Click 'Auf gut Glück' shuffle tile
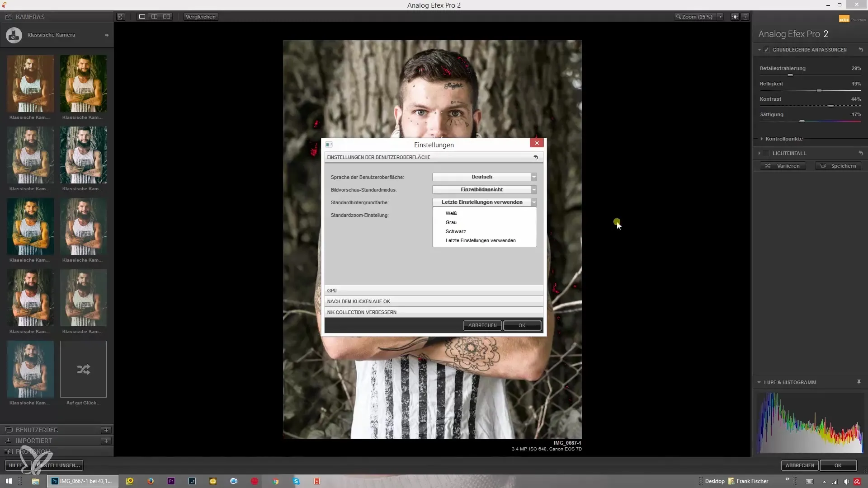 [83, 369]
